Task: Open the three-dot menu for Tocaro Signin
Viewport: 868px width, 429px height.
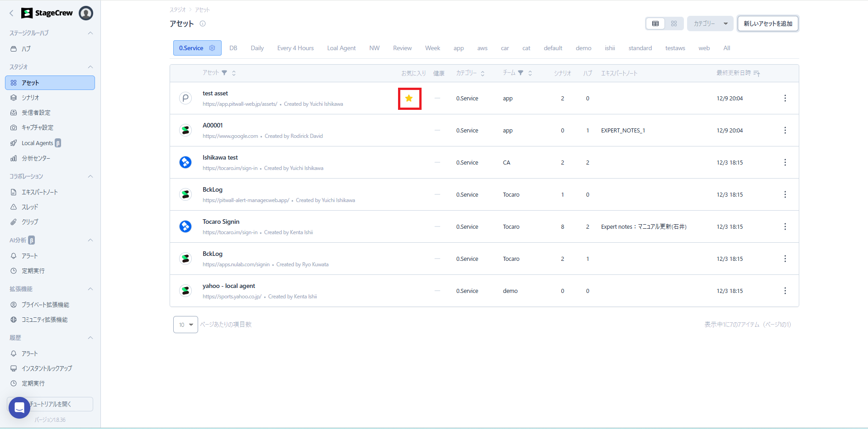Action: pos(785,226)
